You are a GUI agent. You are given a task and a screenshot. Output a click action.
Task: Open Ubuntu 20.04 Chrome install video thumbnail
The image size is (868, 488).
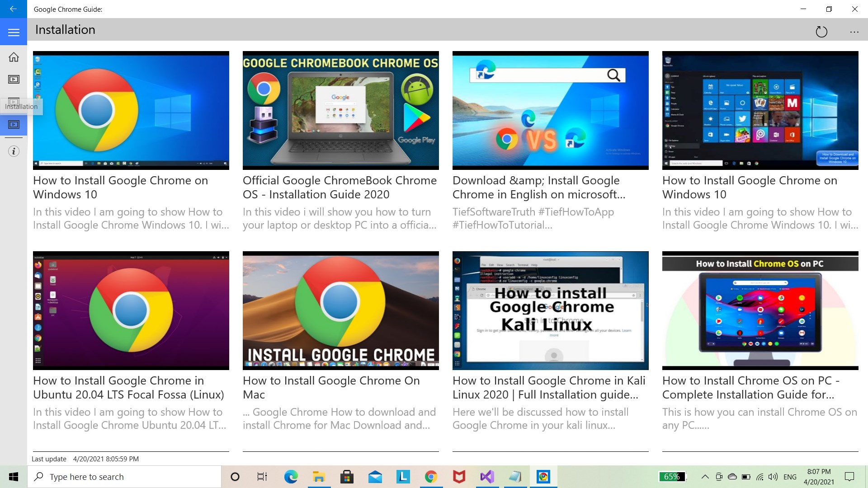(131, 310)
